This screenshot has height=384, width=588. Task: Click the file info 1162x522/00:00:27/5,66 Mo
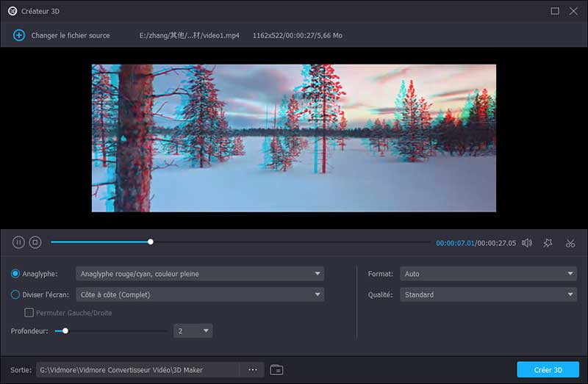pos(298,35)
